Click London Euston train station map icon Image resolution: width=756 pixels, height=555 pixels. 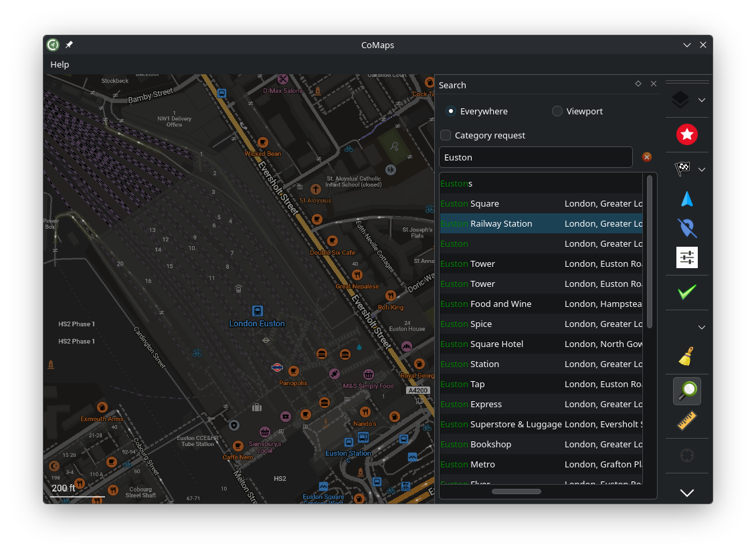258,311
